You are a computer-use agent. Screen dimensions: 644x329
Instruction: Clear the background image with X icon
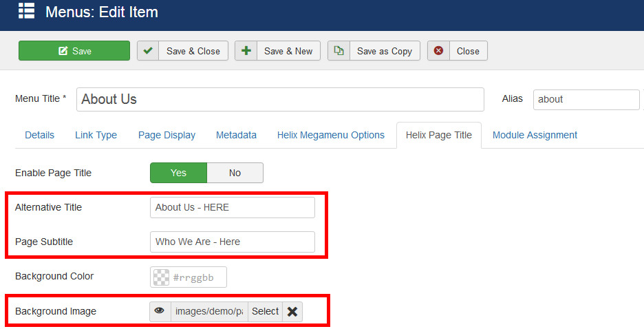292,311
